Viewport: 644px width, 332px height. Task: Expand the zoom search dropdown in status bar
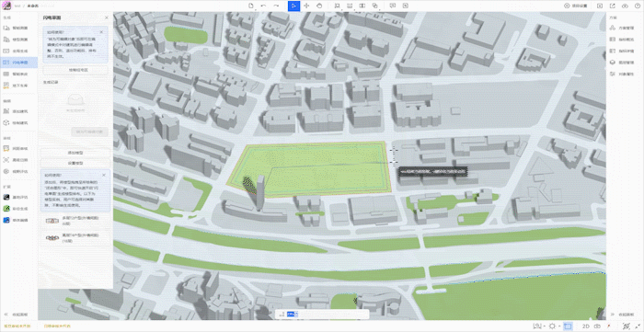(x=538, y=326)
